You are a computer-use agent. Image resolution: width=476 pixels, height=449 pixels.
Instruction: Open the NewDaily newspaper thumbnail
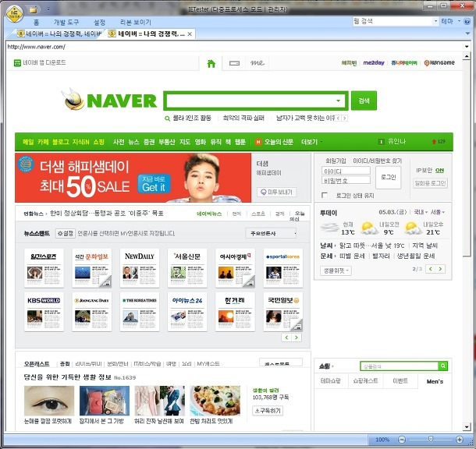(140, 267)
